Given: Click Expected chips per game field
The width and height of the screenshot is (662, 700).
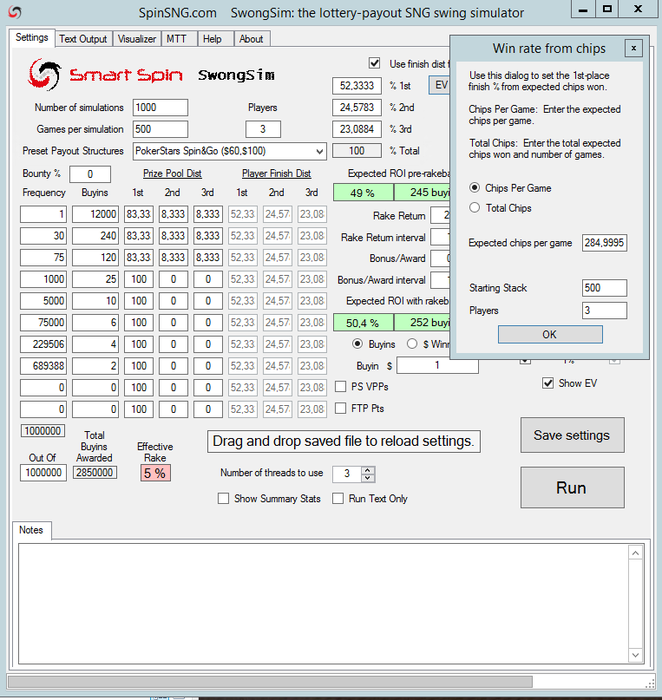Looking at the screenshot, I should coord(604,243).
